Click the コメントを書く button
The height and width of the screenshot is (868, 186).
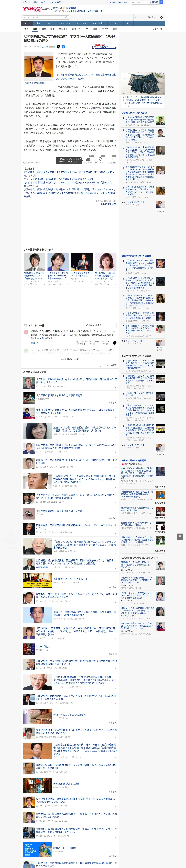(x=93, y=325)
